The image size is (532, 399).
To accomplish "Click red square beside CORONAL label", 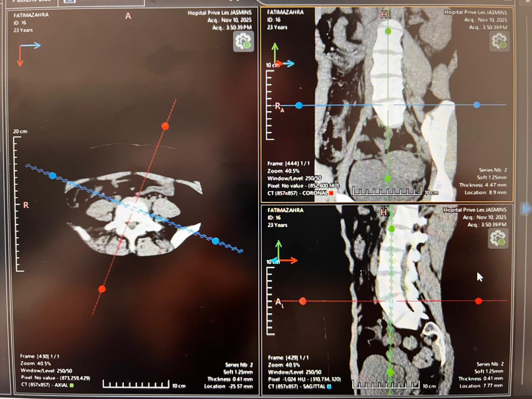I will (x=331, y=193).
